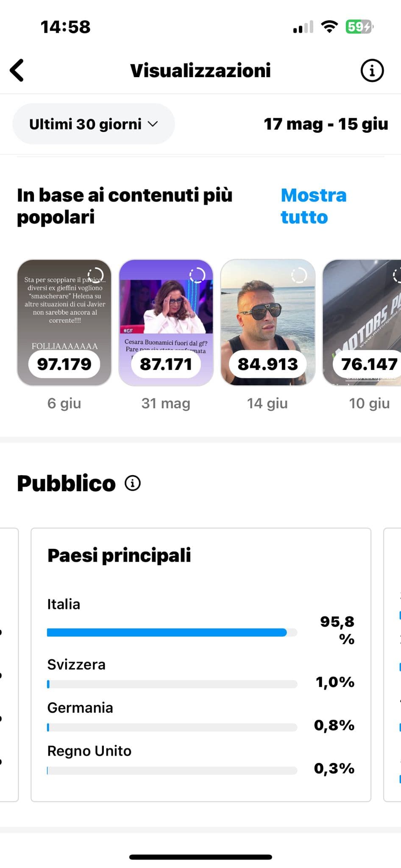Tap the info icon beside Pubblico
Image resolution: width=401 pixels, height=868 pixels.
pos(133,483)
